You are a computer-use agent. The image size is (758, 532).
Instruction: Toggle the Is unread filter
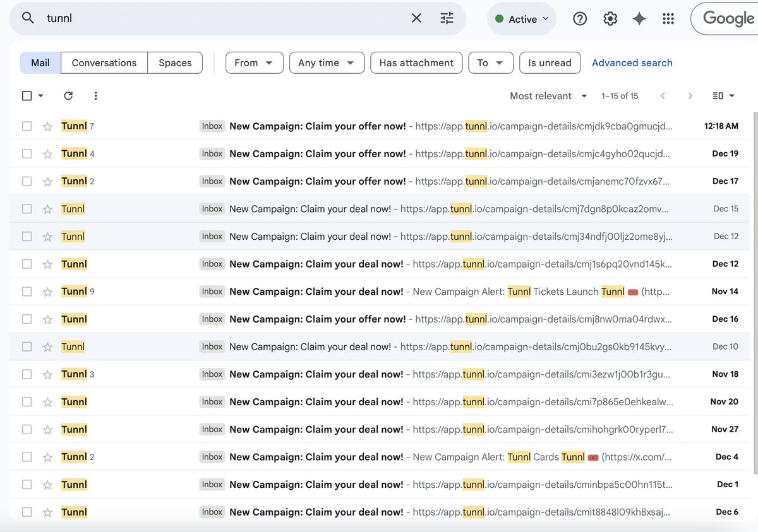tap(550, 63)
